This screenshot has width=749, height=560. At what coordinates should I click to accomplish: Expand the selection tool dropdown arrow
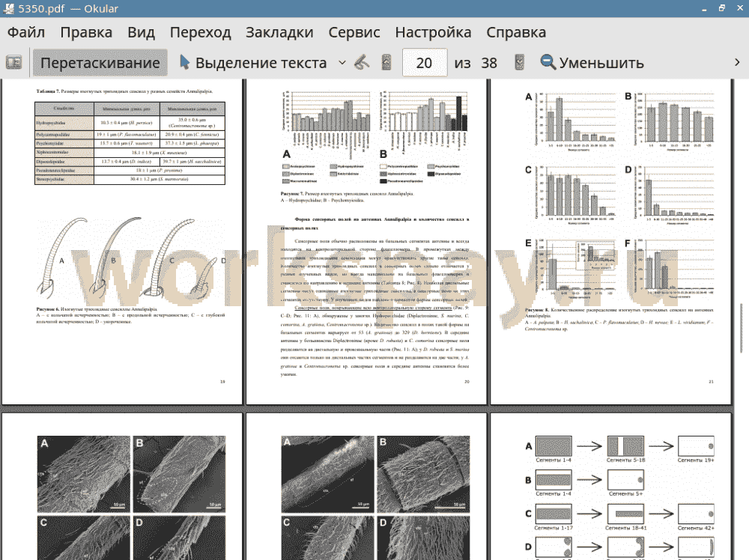point(342,63)
